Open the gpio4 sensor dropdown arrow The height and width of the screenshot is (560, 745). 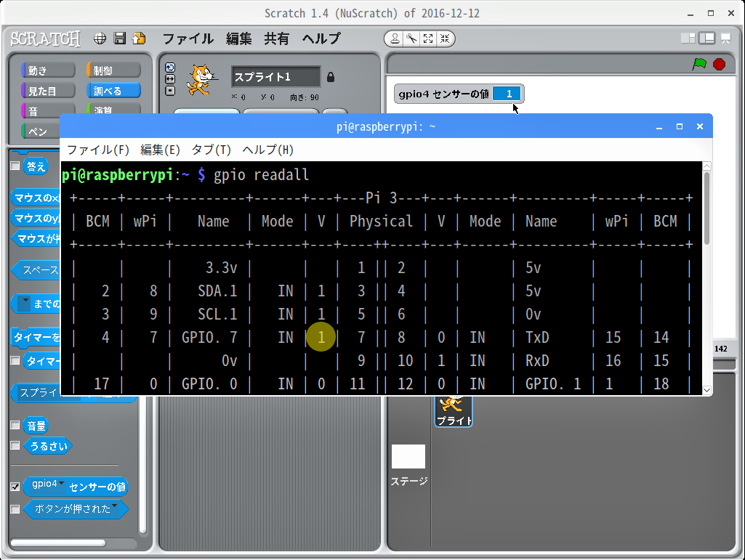point(61,484)
